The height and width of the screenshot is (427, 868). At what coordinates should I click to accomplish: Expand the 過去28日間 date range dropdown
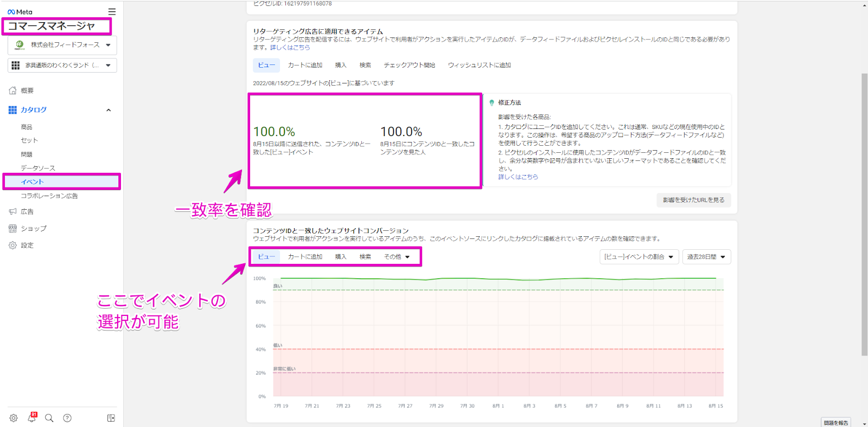[x=706, y=257]
